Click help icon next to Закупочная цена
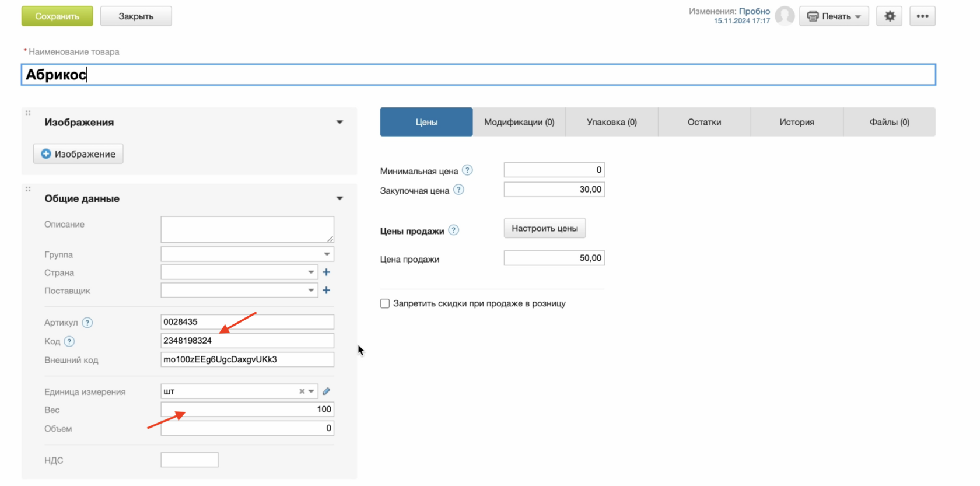This screenshot has width=980, height=486. click(x=459, y=190)
